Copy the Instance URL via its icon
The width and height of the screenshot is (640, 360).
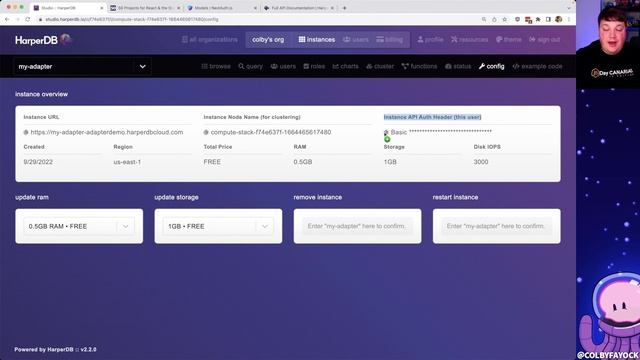pyautogui.click(x=26, y=132)
